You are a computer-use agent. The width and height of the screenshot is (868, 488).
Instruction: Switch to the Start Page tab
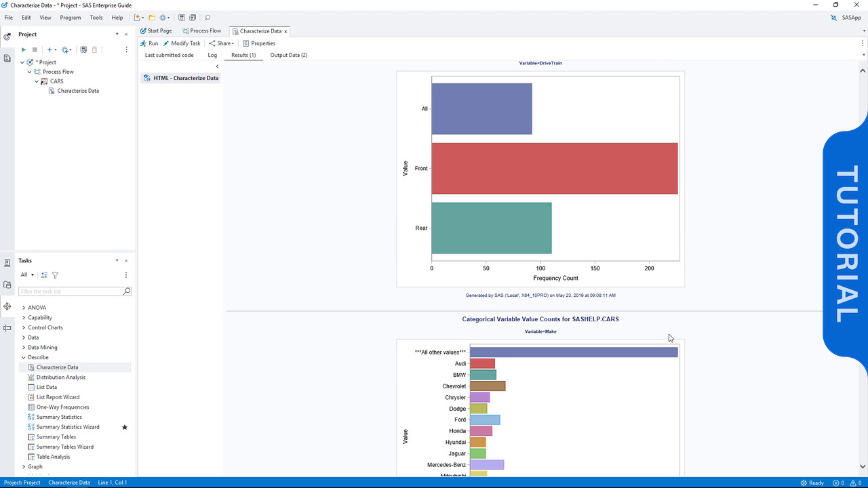[x=156, y=30]
